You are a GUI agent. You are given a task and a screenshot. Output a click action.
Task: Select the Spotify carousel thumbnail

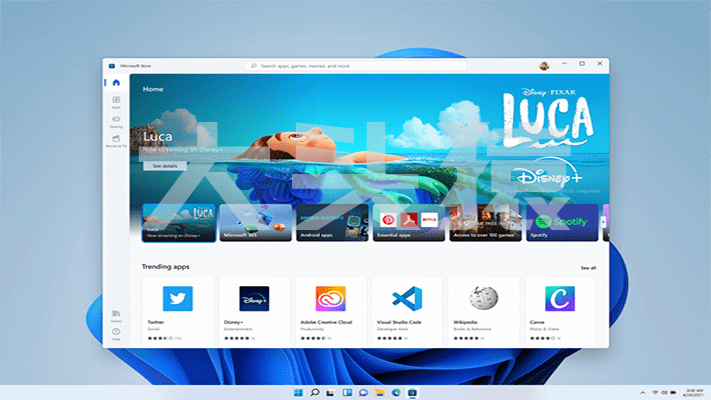tap(562, 223)
